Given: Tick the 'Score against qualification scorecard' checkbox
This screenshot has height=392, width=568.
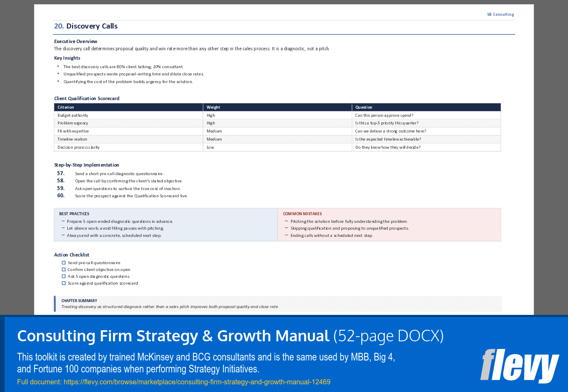Looking at the screenshot, I should pyautogui.click(x=64, y=283).
